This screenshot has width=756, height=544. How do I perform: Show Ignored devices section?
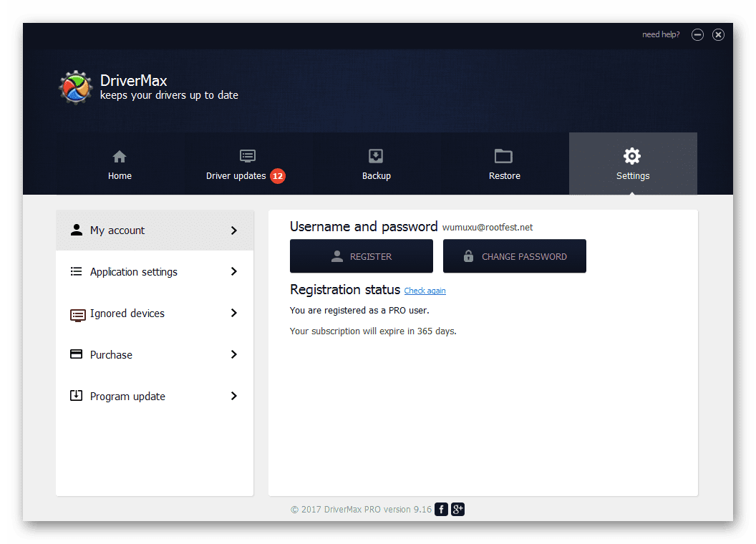[x=155, y=313]
